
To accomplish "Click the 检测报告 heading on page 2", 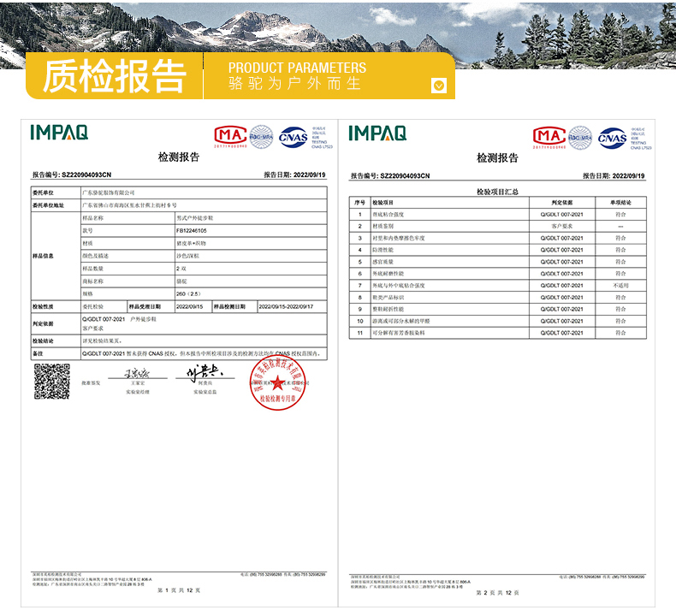I will click(497, 157).
